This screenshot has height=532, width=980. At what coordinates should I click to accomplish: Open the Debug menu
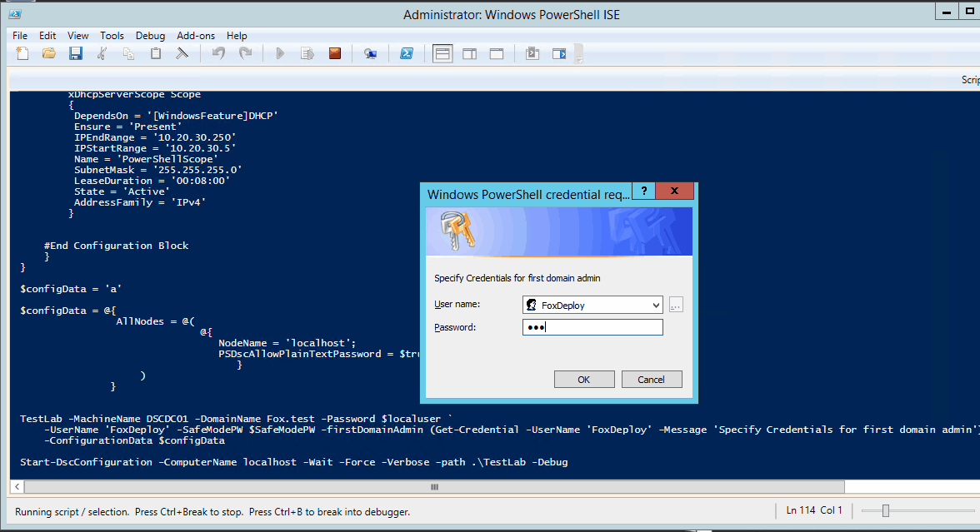point(150,36)
